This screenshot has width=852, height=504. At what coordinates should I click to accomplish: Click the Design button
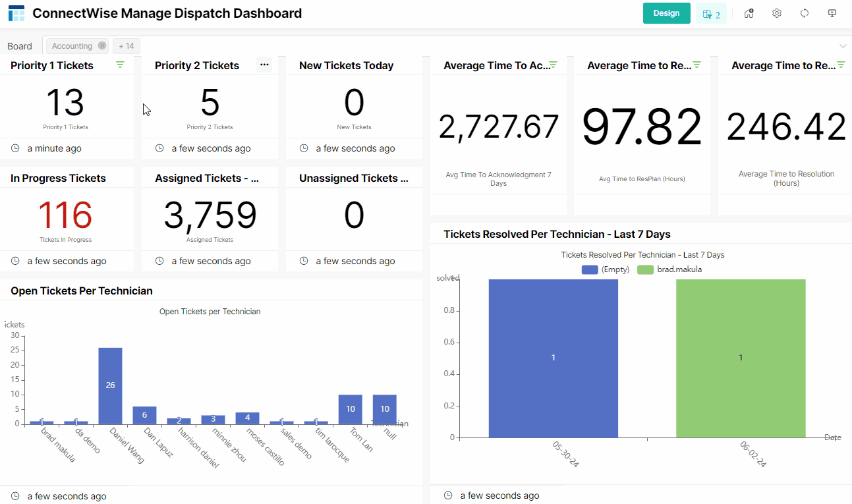(x=666, y=13)
